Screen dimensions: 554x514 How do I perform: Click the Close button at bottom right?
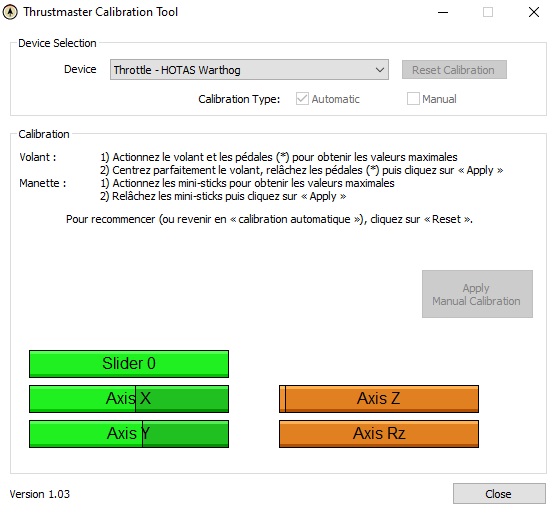click(499, 494)
